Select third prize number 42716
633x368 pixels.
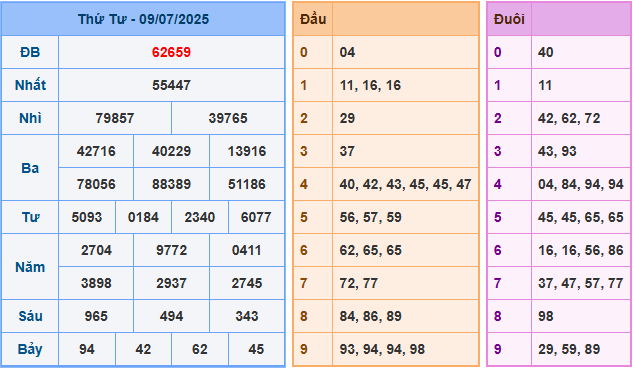coord(96,151)
